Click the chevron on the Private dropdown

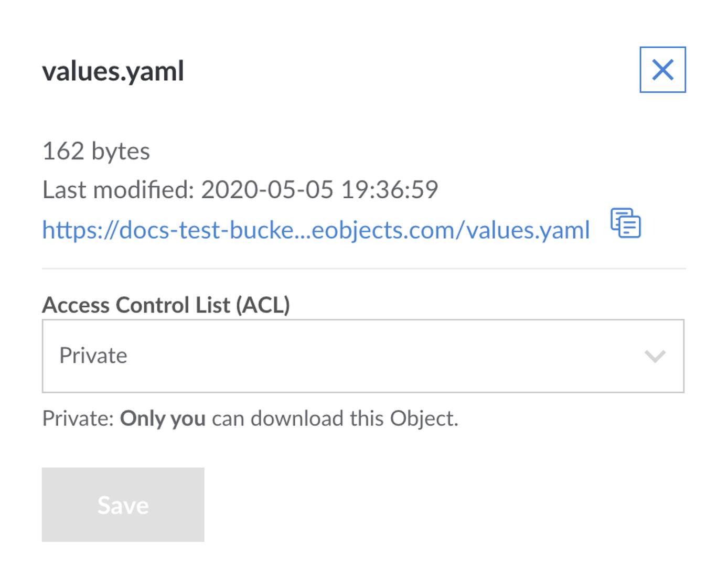655,355
